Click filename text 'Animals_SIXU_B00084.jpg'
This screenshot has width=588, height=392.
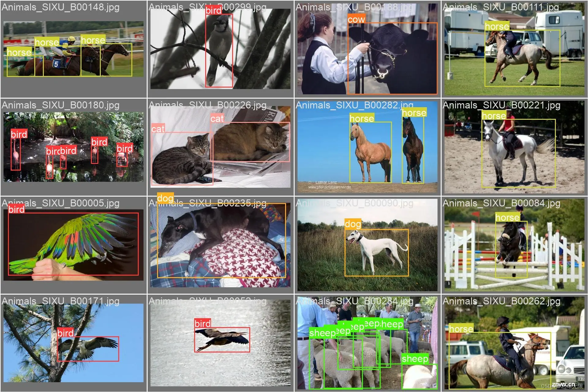pos(502,203)
